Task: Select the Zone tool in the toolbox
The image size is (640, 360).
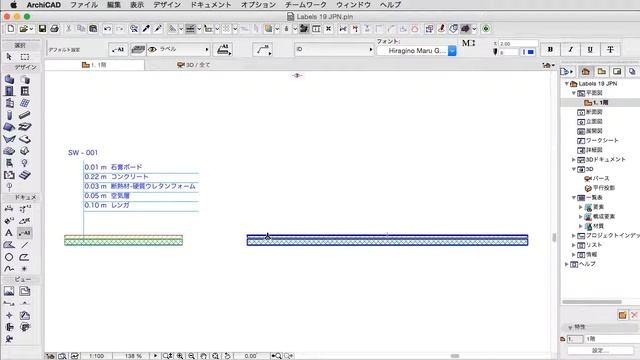Action: click(x=9, y=175)
